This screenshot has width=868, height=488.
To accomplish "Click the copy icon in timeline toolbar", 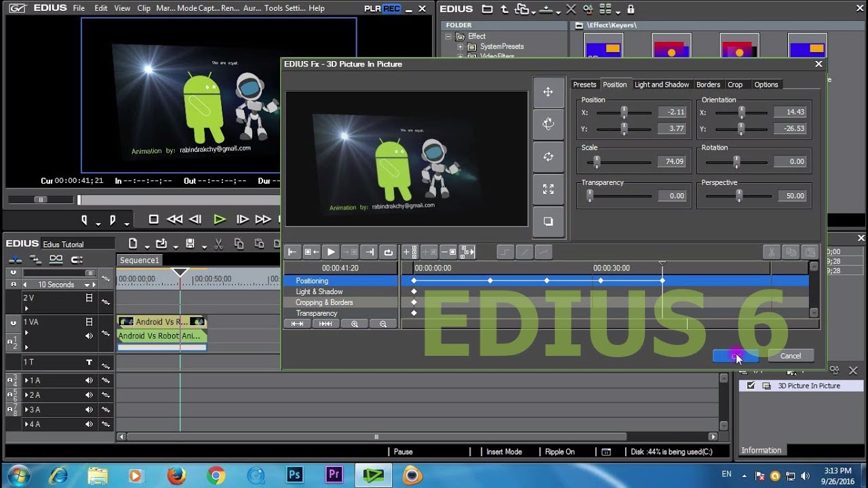I will (239, 244).
